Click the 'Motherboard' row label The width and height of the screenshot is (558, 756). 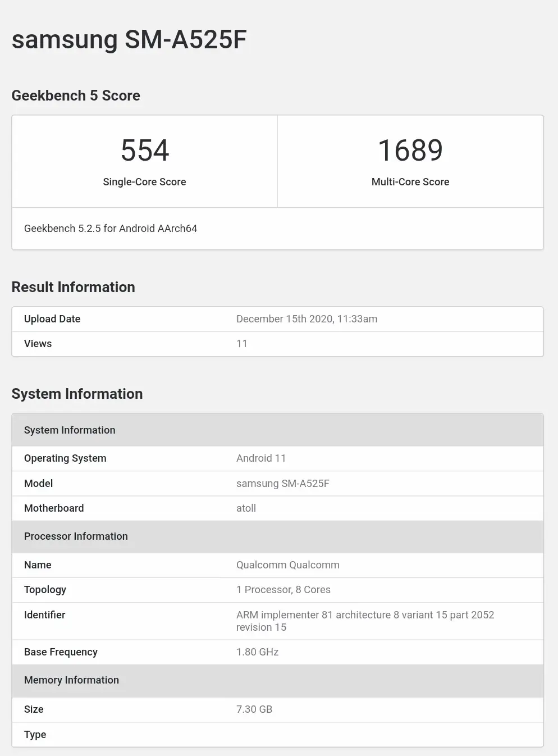[54, 508]
